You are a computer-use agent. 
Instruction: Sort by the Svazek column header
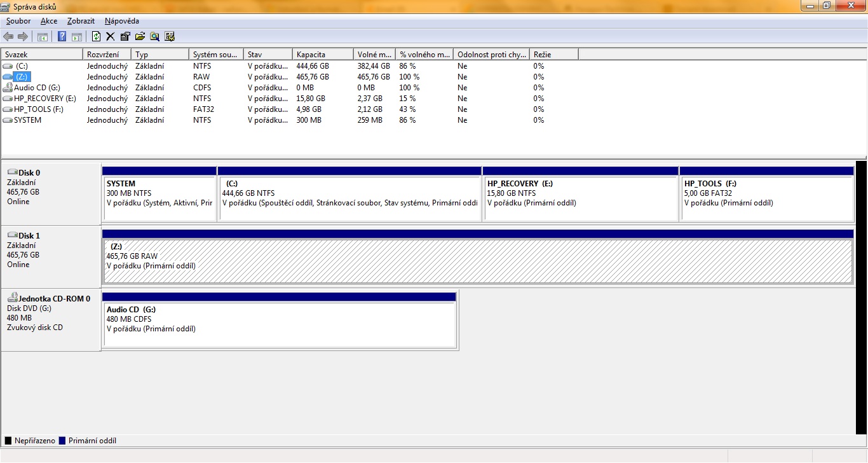point(42,55)
